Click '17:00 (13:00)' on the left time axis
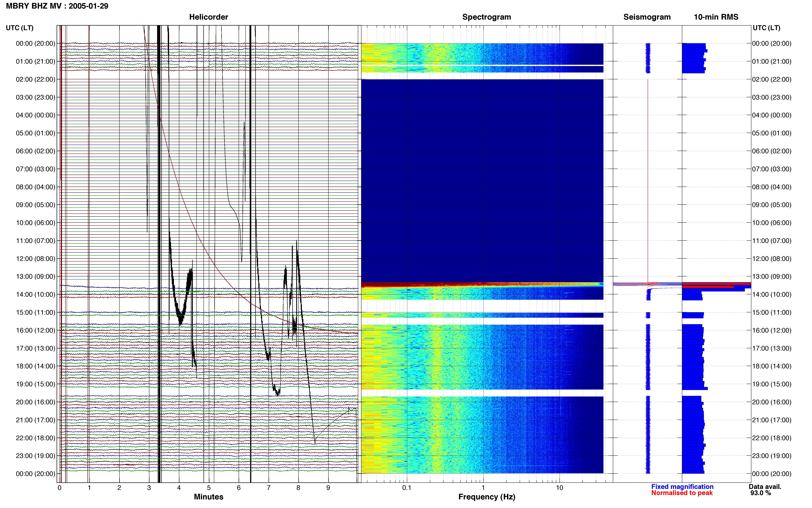This screenshot has width=812, height=508. coord(36,348)
